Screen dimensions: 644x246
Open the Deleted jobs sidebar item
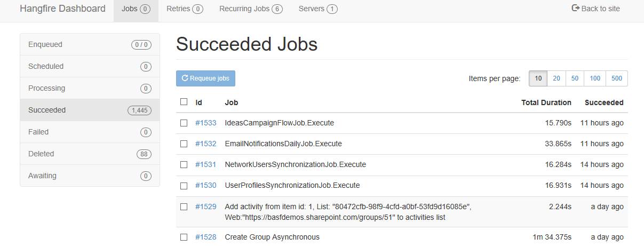[90, 154]
